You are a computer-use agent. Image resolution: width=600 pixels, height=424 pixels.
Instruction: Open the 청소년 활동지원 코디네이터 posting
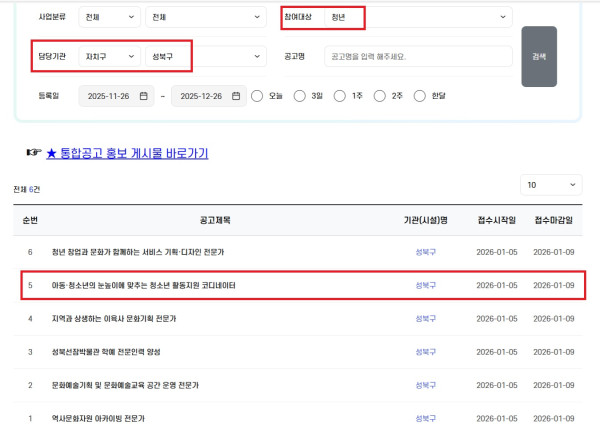pos(145,286)
